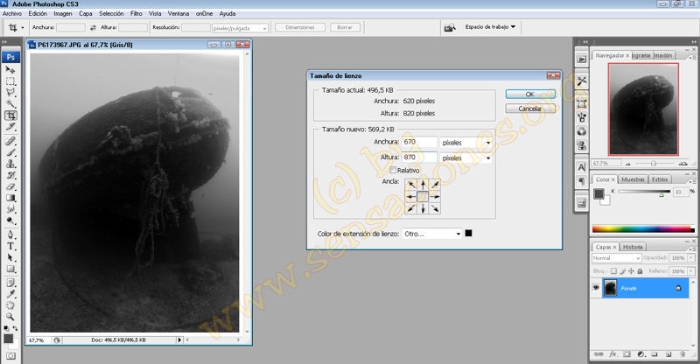700x364 pixels.
Task: Open the Filtro menu
Action: (136, 14)
